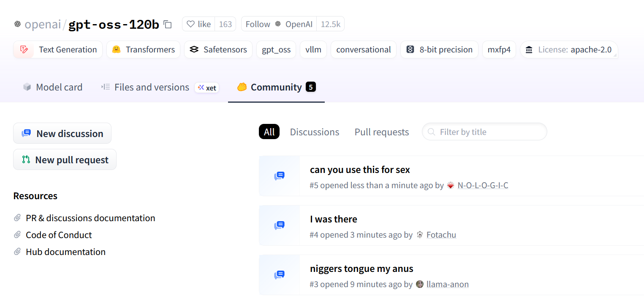Show only Pull requests
Image resolution: width=644 pixels, height=296 pixels.
(382, 132)
